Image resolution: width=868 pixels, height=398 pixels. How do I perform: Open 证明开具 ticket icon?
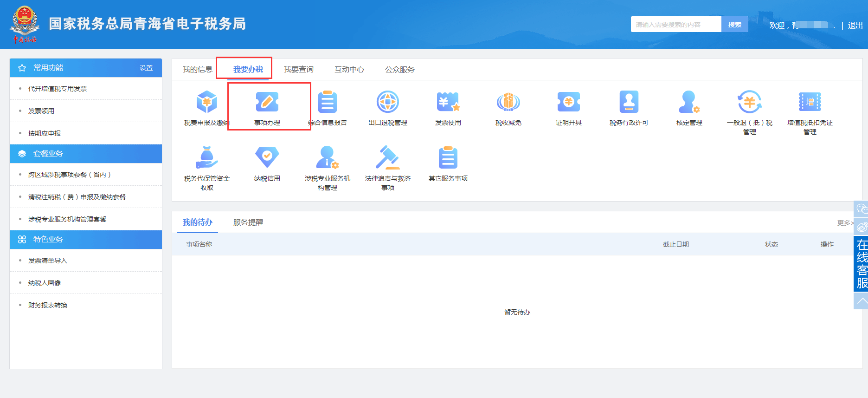tap(569, 102)
